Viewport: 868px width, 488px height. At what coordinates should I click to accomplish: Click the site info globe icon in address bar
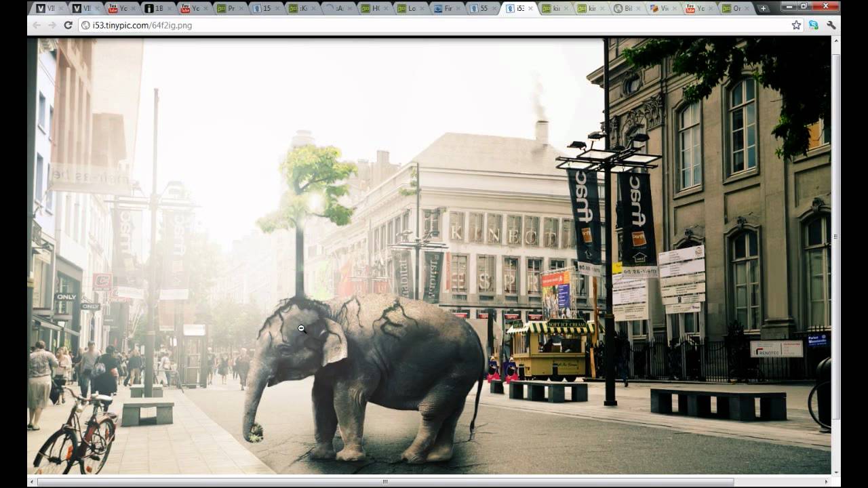[x=85, y=25]
